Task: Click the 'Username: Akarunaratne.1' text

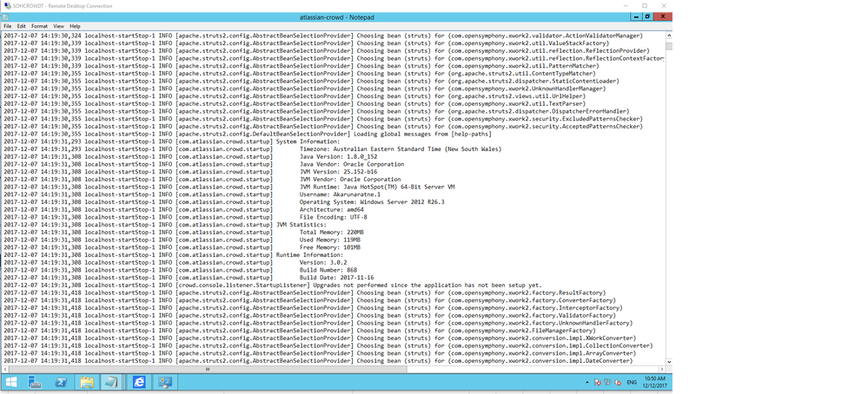Action: (340, 194)
